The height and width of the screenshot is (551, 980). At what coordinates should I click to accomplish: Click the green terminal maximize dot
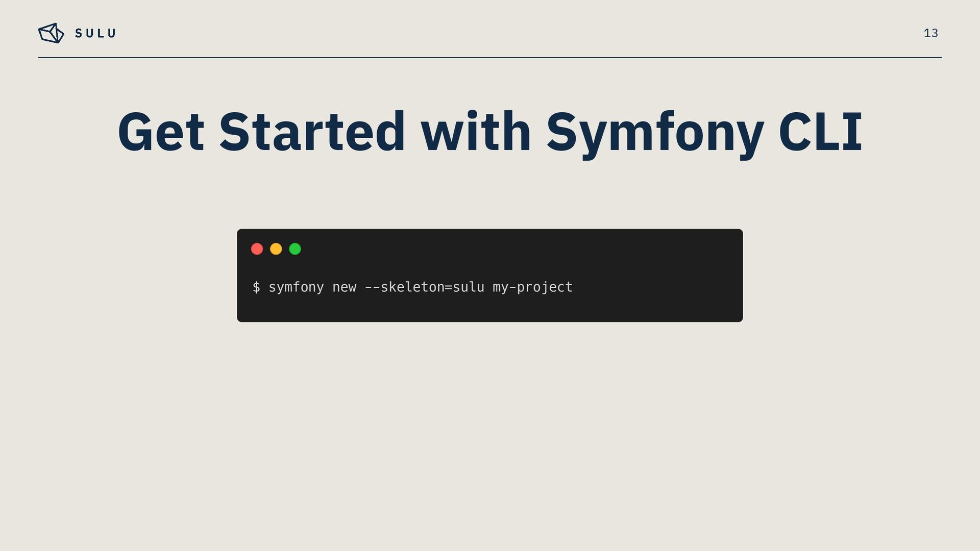coord(295,249)
